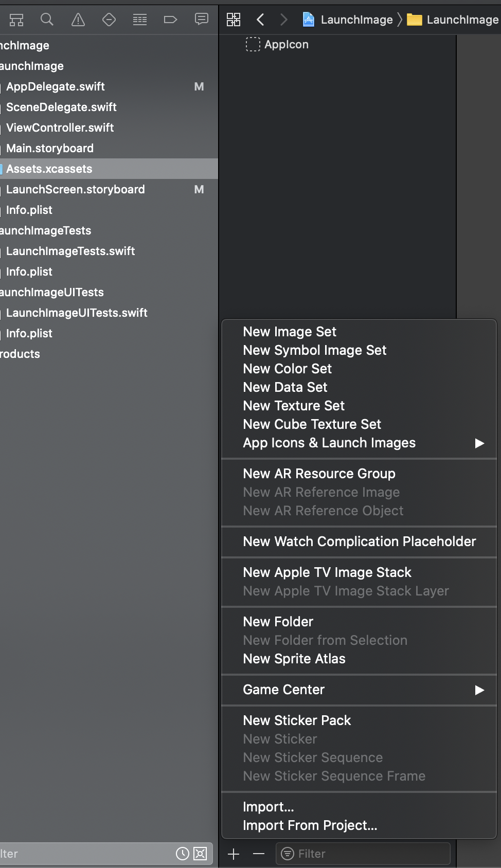Choose New Image Set from menu
The image size is (501, 868).
coord(290,332)
